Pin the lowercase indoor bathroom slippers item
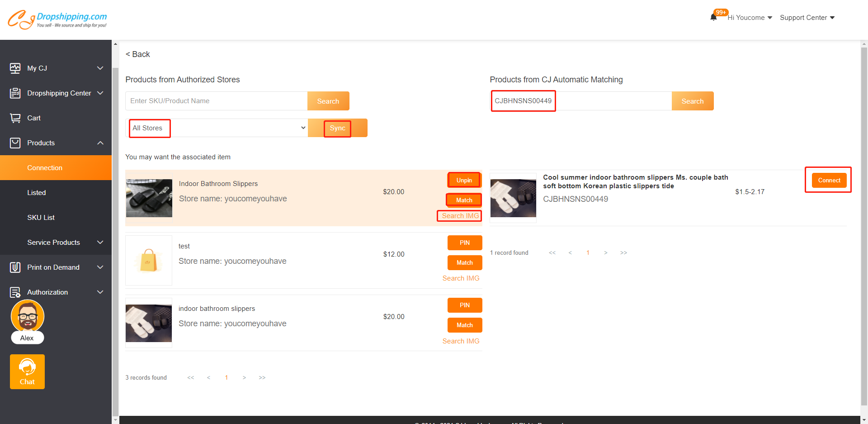Image resolution: width=868 pixels, height=424 pixels. tap(464, 305)
